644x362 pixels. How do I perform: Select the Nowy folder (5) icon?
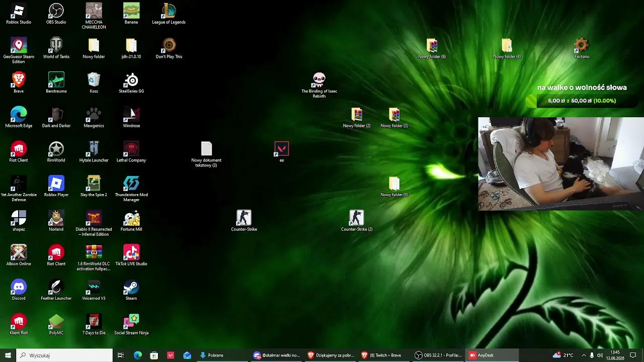[394, 187]
